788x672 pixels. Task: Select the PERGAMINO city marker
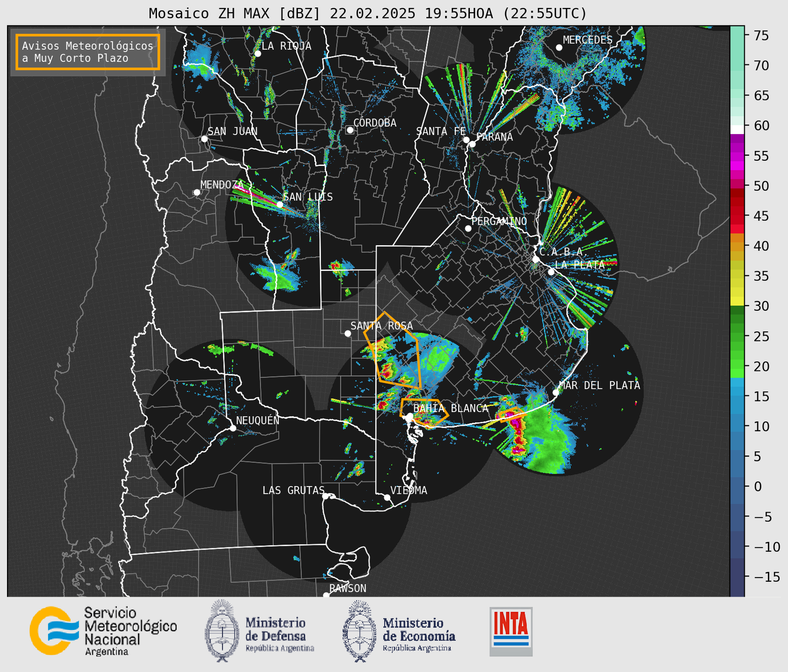(x=468, y=229)
